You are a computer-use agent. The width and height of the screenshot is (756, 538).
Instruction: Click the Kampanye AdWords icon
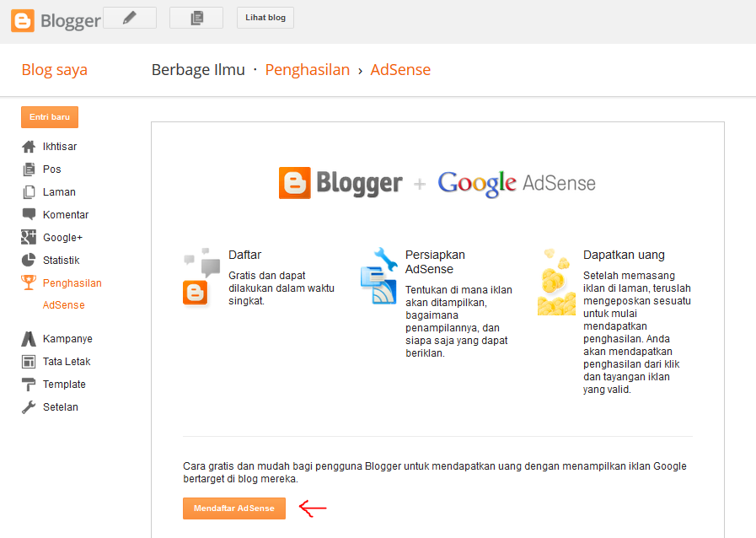point(29,339)
